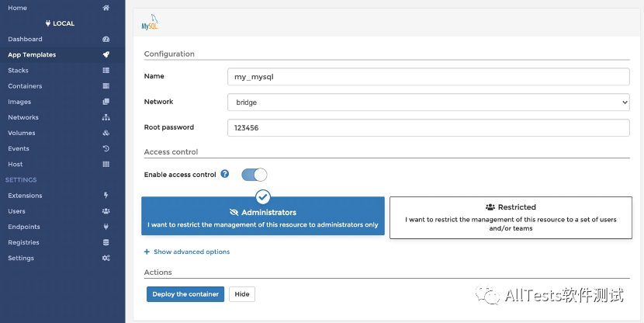Click the plus icon before Show advanced options
Image resolution: width=644 pixels, height=323 pixels.
click(x=147, y=252)
